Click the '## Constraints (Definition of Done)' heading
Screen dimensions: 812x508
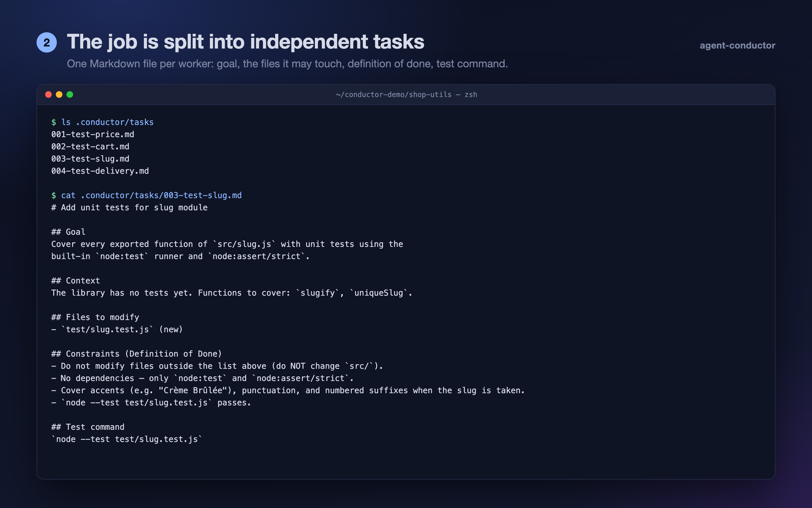(x=137, y=354)
